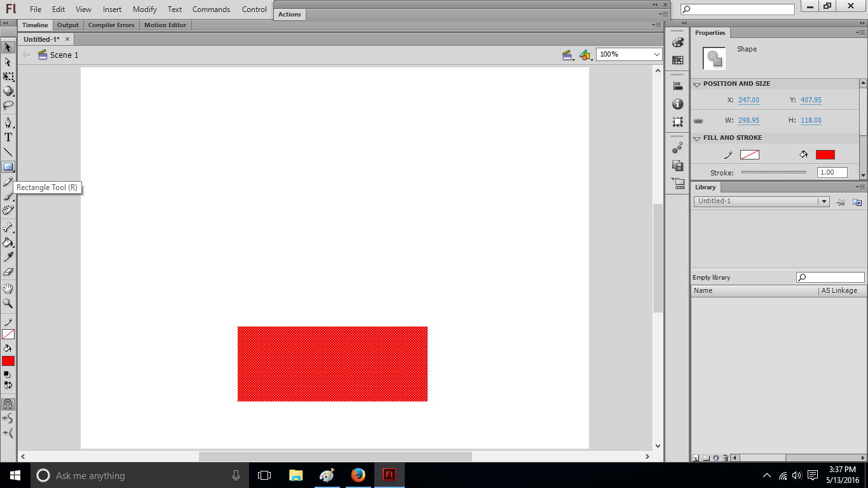Open the Swatches panel icon
Viewport: 868px width, 488px height.
click(x=677, y=60)
